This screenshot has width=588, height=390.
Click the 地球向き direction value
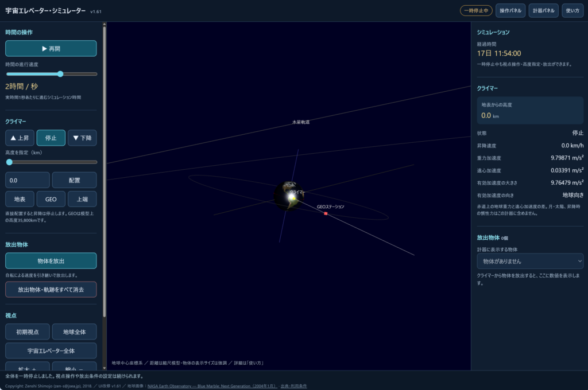pyautogui.click(x=573, y=195)
